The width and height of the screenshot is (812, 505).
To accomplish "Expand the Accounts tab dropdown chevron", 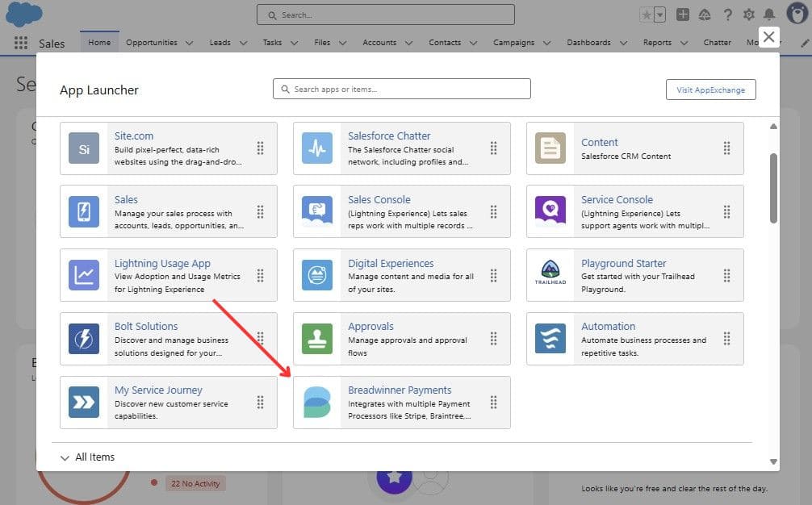I will point(408,43).
